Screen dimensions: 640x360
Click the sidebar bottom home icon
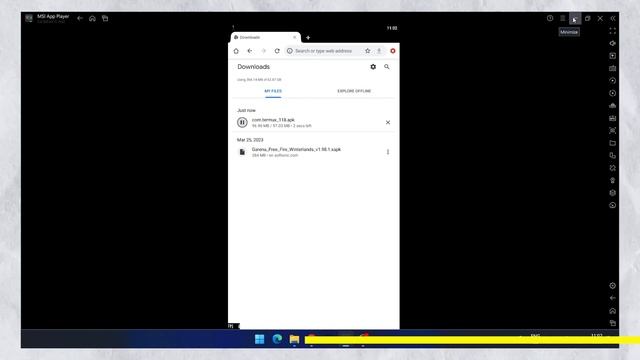[613, 311]
